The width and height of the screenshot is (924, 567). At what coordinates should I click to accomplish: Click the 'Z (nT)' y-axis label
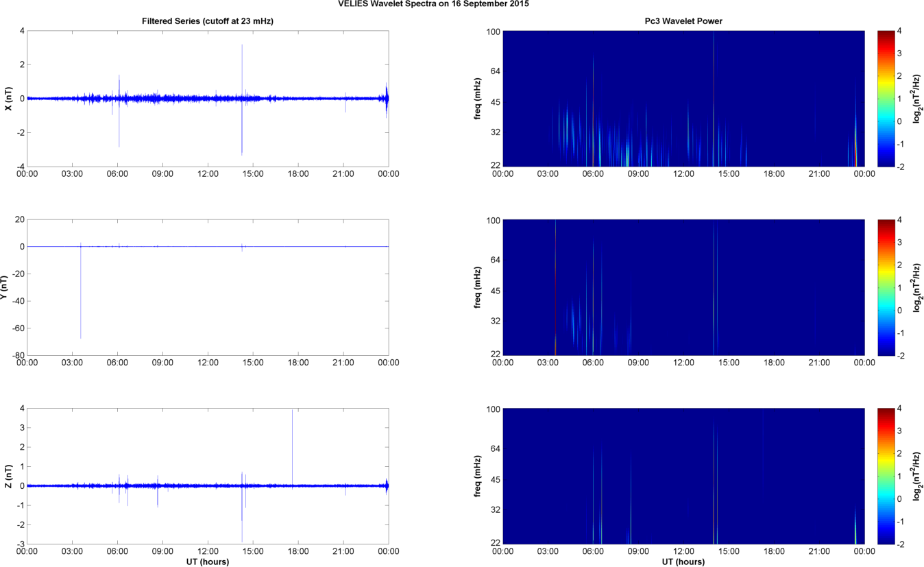click(8, 476)
